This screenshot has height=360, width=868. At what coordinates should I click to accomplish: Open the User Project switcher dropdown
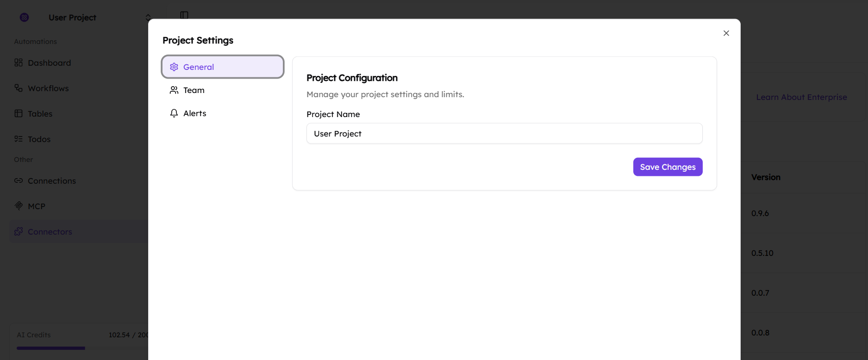[x=148, y=18]
